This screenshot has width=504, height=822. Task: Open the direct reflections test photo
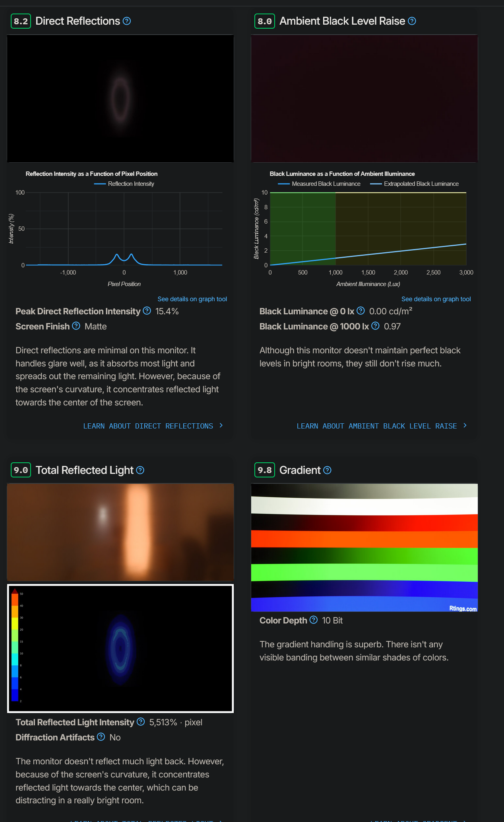[x=120, y=99]
